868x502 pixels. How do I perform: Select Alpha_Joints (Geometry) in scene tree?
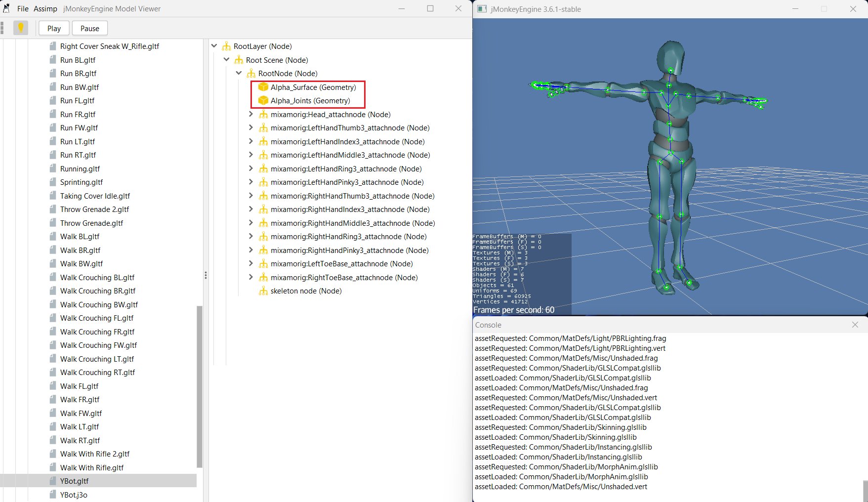coord(310,100)
